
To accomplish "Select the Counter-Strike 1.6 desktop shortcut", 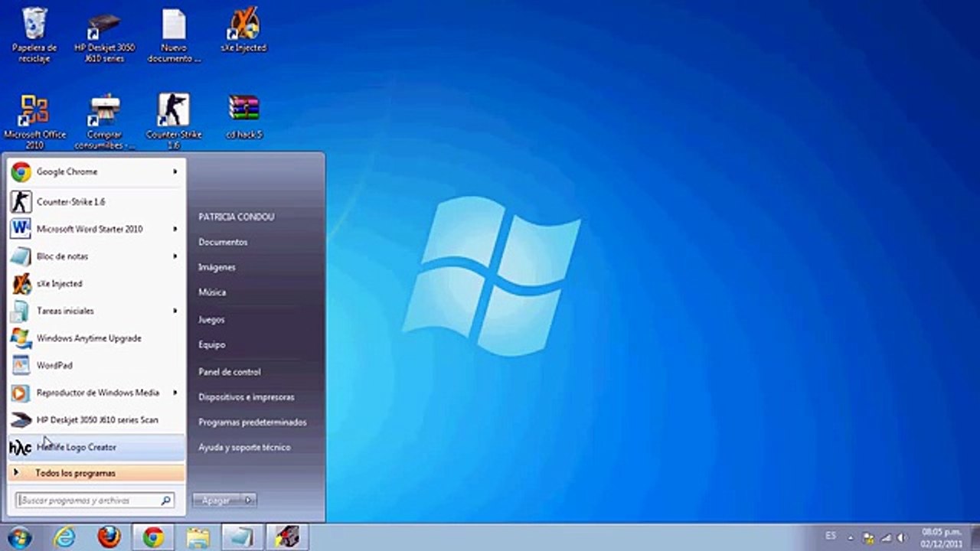I will [174, 121].
